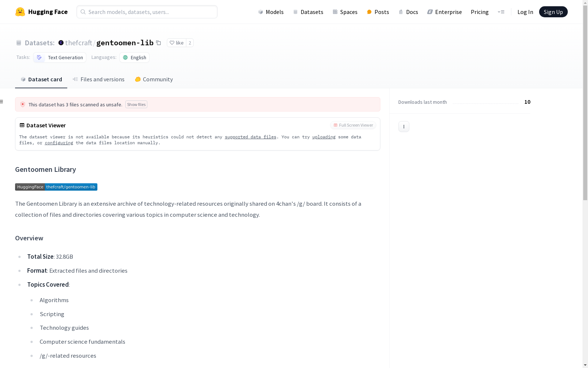Go to Spaces

point(345,12)
